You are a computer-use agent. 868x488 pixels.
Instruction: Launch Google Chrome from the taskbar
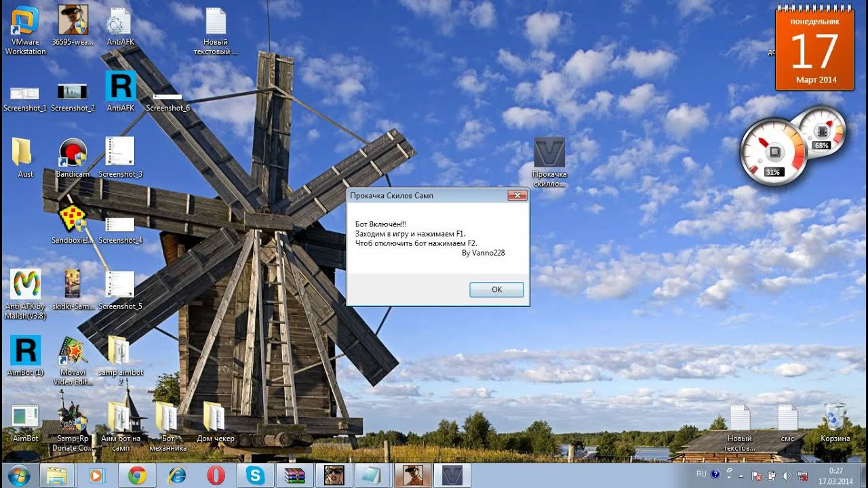point(136,475)
